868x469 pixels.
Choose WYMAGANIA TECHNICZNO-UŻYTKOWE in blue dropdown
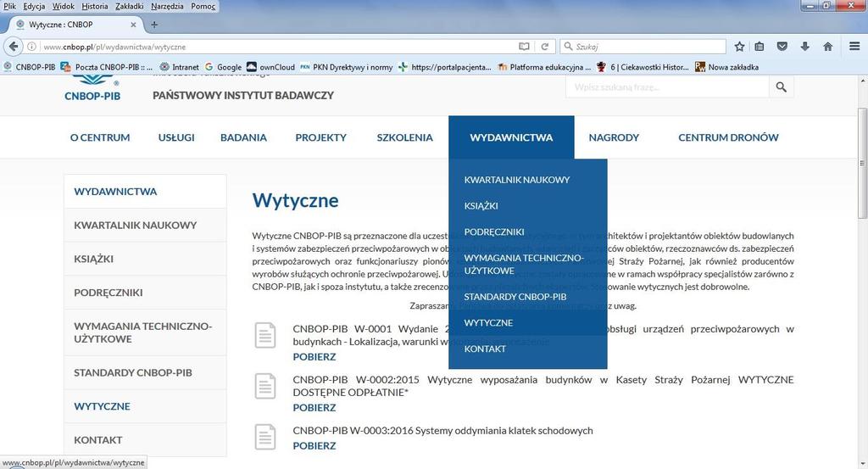click(x=524, y=264)
